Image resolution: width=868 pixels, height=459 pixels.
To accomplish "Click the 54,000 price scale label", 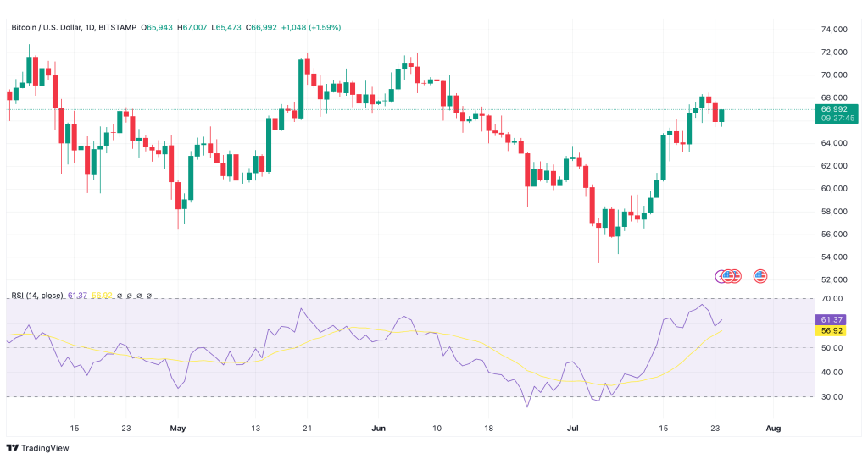I will (x=834, y=257).
